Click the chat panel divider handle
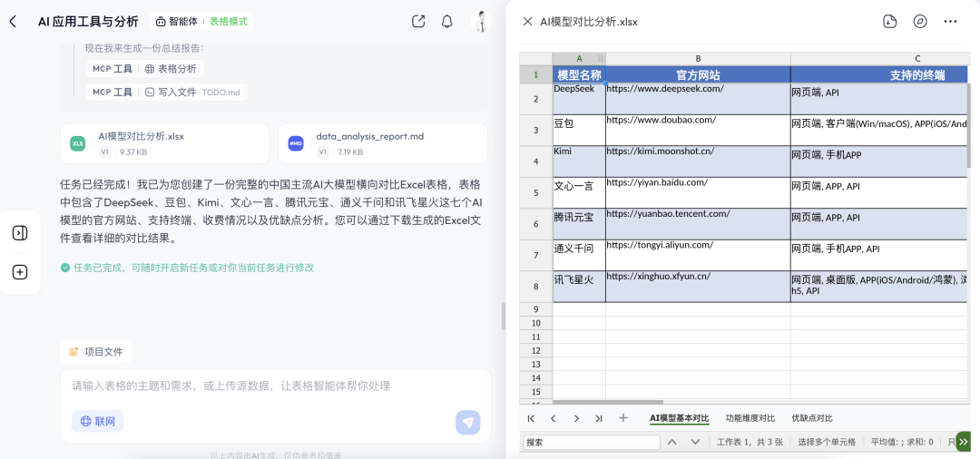The image size is (980, 459). (503, 316)
